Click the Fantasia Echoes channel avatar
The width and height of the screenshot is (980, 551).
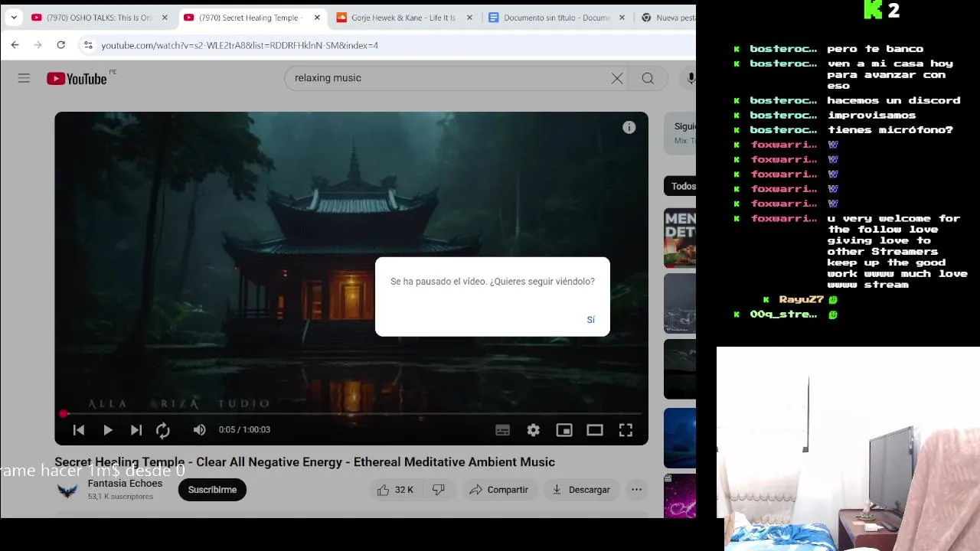click(x=67, y=491)
